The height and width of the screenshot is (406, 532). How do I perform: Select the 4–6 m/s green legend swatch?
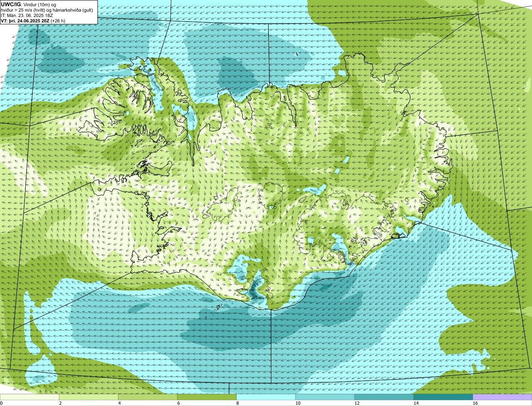point(148,397)
